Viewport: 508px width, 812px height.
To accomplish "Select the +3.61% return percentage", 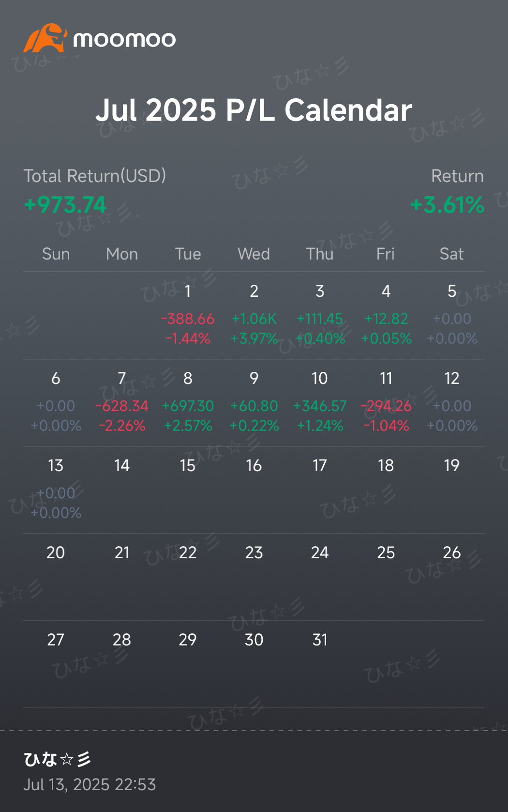I will [447, 205].
